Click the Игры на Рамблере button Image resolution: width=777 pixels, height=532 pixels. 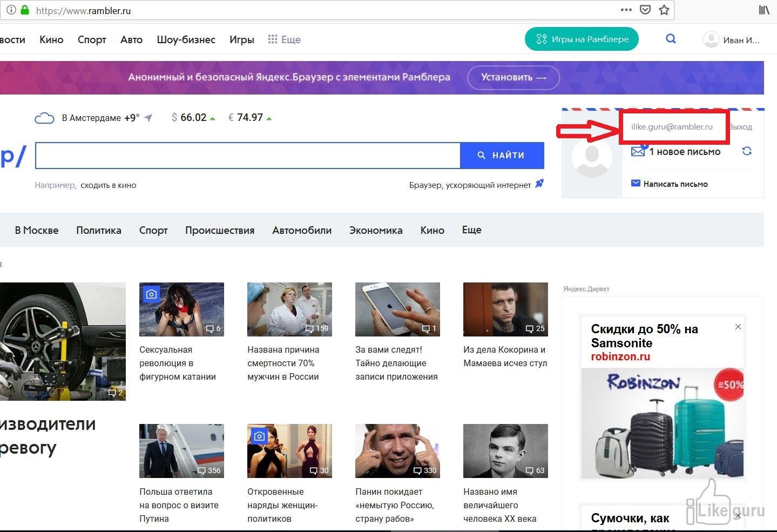tap(582, 39)
